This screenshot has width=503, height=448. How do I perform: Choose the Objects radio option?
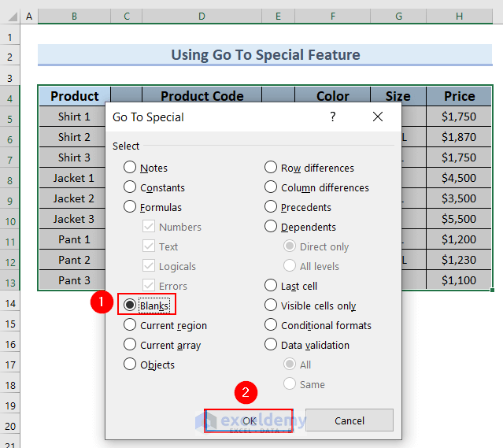coord(149,365)
